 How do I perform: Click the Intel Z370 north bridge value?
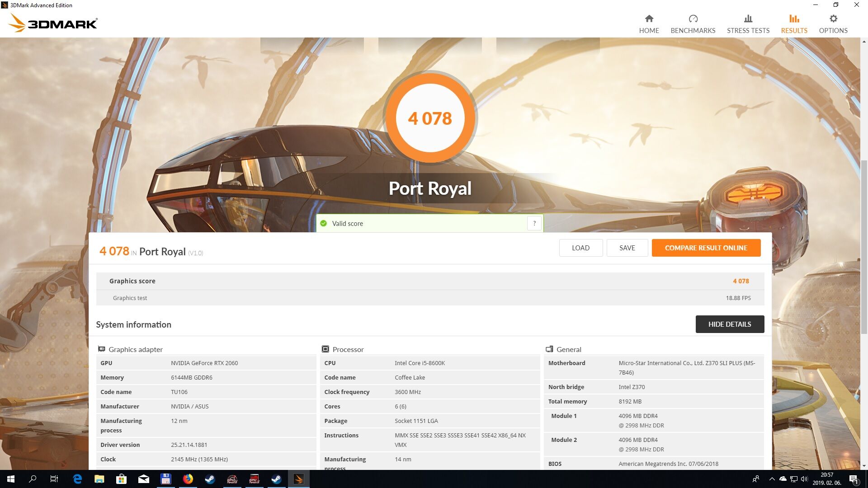click(632, 387)
